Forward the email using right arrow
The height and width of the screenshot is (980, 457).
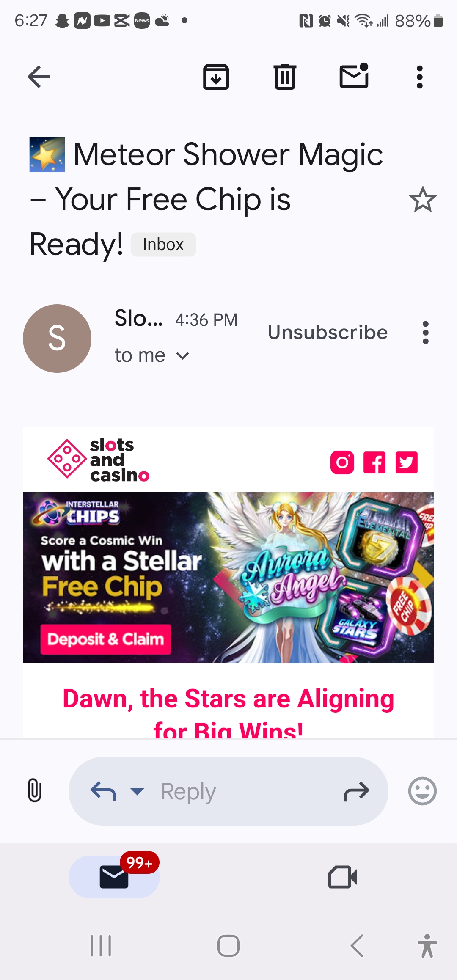pos(357,791)
